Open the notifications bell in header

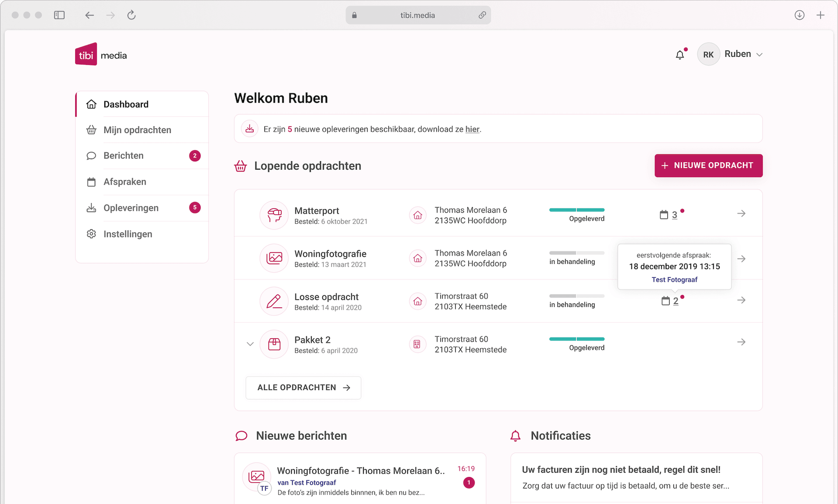[680, 55]
